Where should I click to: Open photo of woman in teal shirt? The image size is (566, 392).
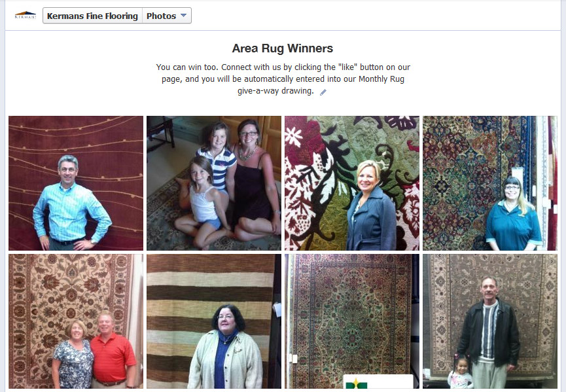(490, 183)
